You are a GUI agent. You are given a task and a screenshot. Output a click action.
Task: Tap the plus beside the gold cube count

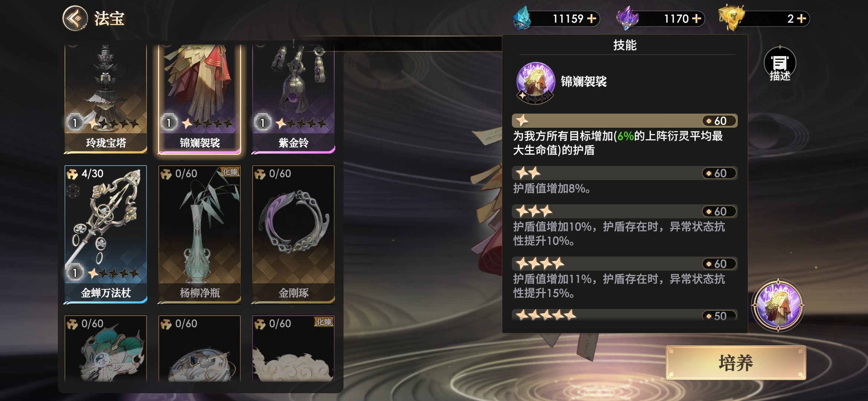click(802, 19)
